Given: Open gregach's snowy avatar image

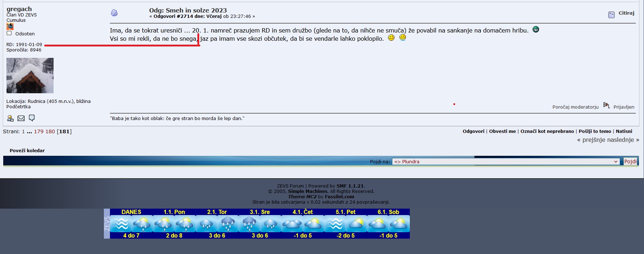Looking at the screenshot, I should pos(30,75).
